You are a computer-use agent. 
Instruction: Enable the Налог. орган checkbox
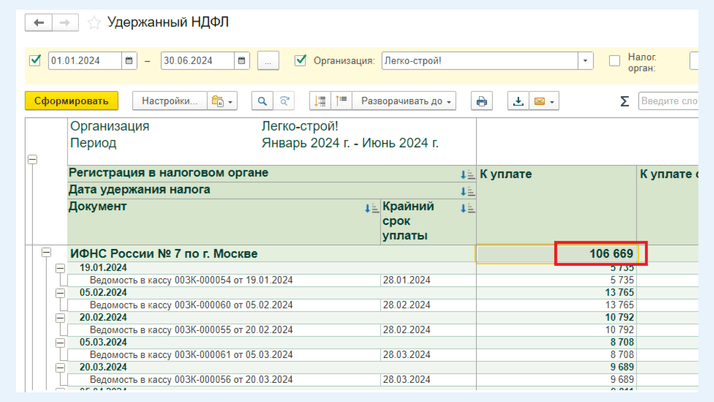[x=615, y=61]
